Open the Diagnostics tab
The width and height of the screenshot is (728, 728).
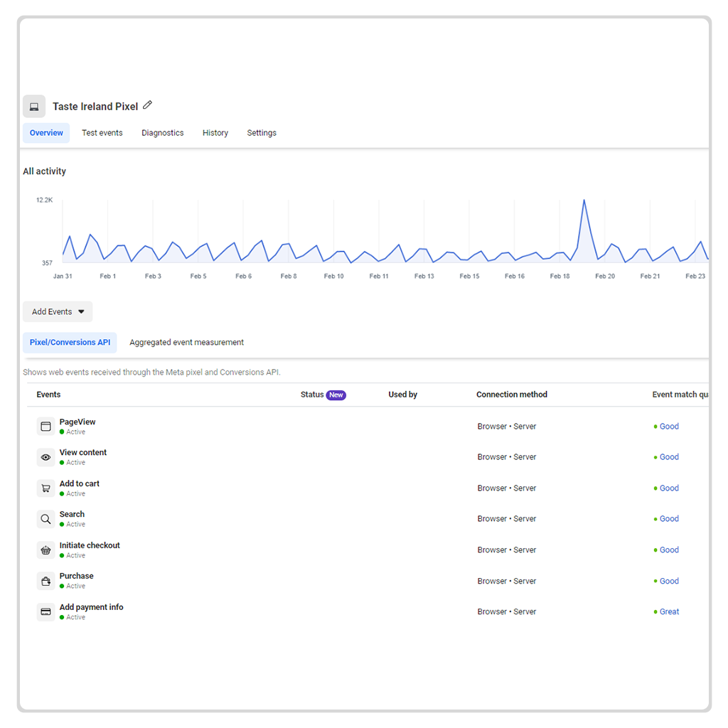(x=163, y=133)
